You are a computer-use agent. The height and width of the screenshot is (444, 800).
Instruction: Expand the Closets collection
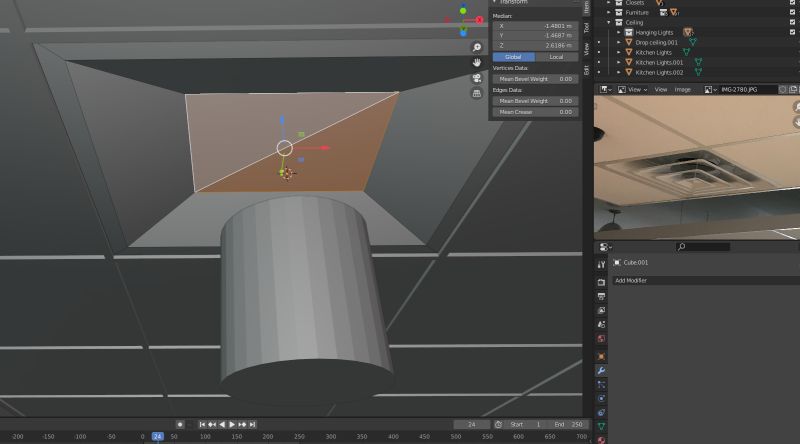(609, 3)
